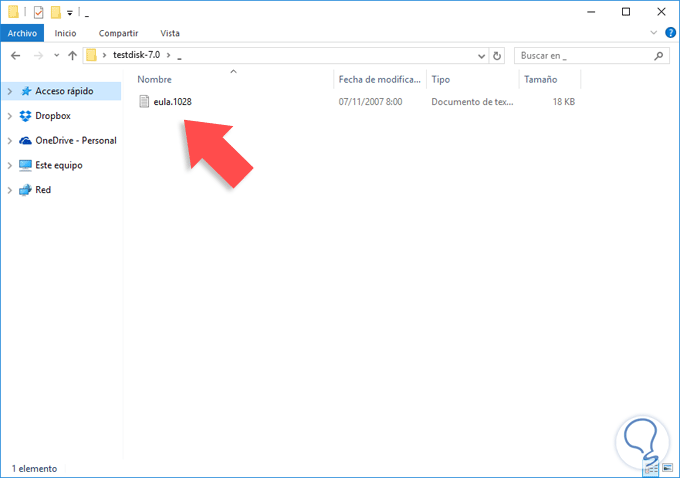Click testdisk-7.0 in the address path
The height and width of the screenshot is (478, 680).
point(136,55)
